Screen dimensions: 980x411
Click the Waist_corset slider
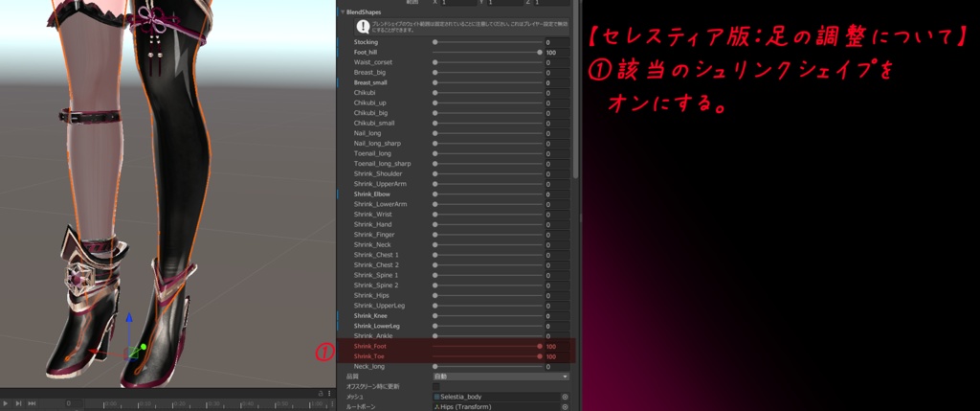tap(487, 62)
